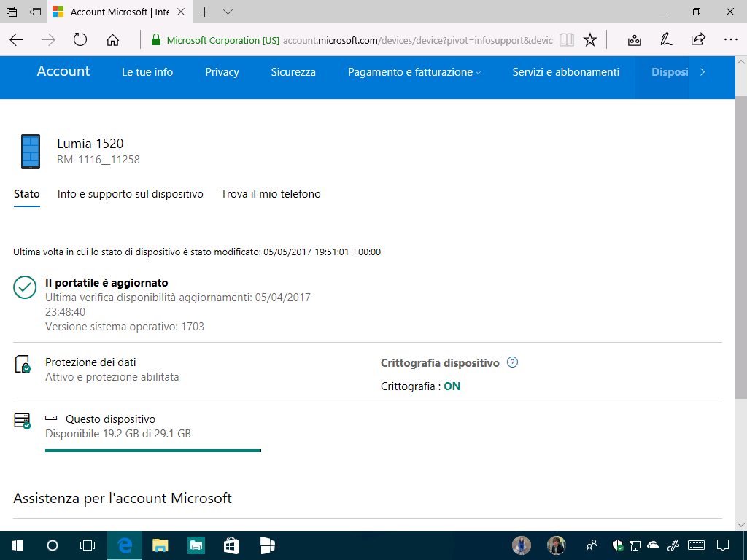This screenshot has height=560, width=747.
Task: Open Servizi e abbonamenti menu item
Action: (x=566, y=72)
